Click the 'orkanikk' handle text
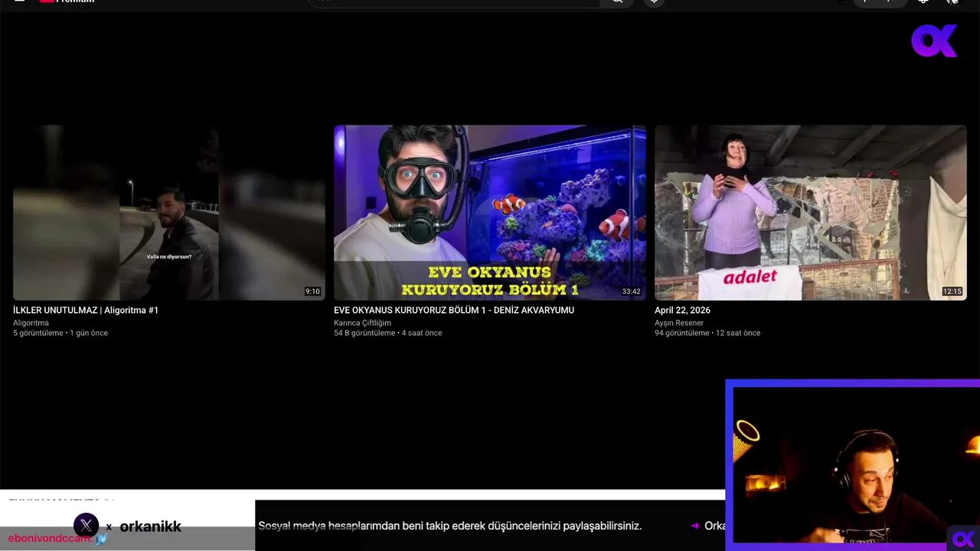This screenshot has width=980, height=551. 151,527
